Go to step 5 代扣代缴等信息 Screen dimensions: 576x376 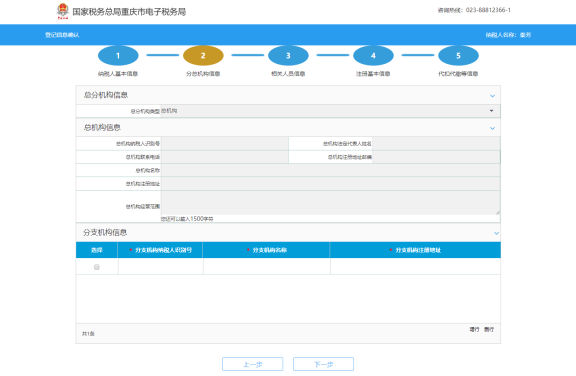point(458,55)
